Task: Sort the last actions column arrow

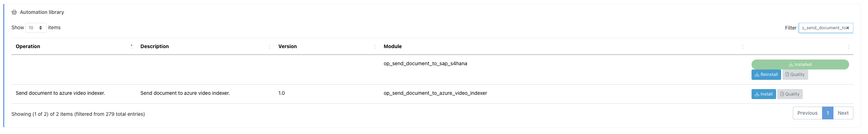Action: click(x=849, y=47)
